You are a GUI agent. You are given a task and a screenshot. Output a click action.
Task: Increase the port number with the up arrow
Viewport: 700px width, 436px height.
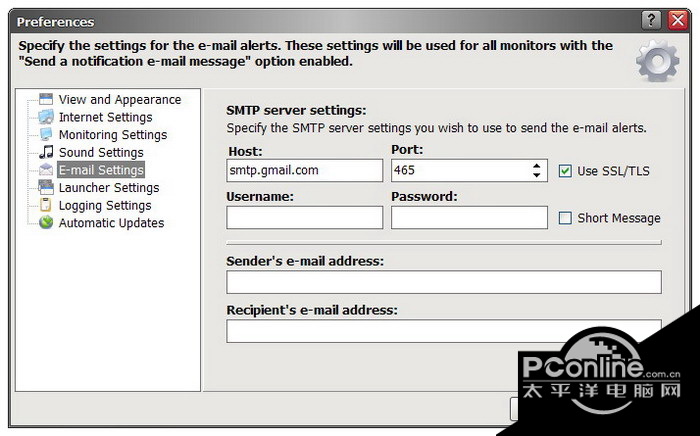point(537,166)
